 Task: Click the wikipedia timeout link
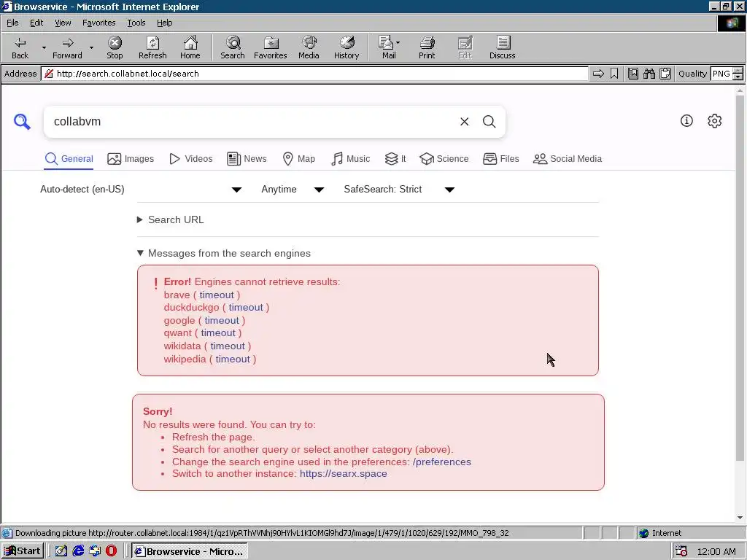[x=233, y=359]
